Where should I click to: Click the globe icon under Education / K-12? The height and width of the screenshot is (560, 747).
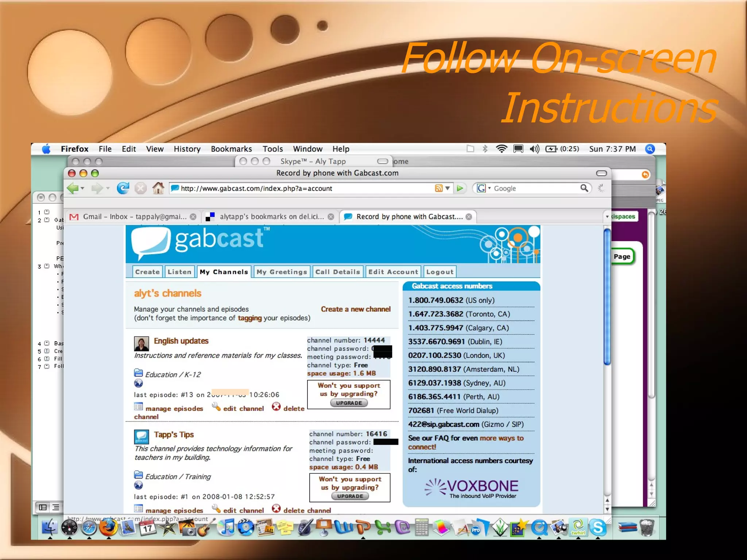pos(138,384)
